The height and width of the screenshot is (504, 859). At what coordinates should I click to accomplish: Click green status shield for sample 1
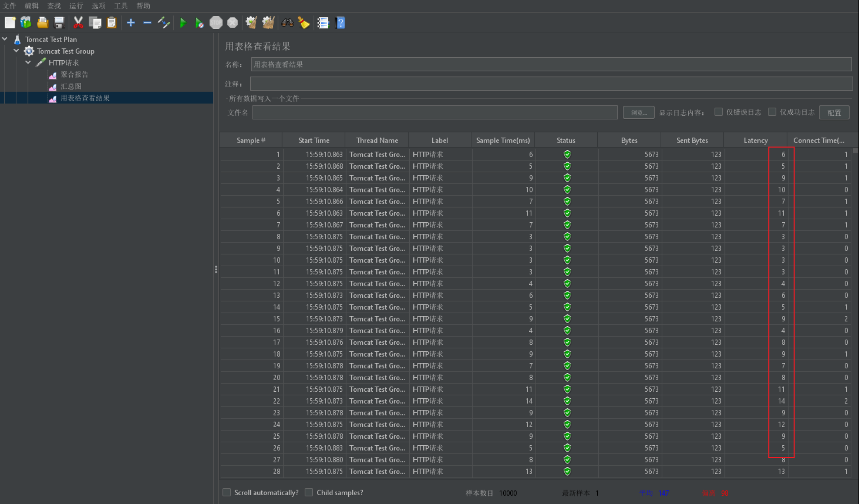[x=567, y=155]
